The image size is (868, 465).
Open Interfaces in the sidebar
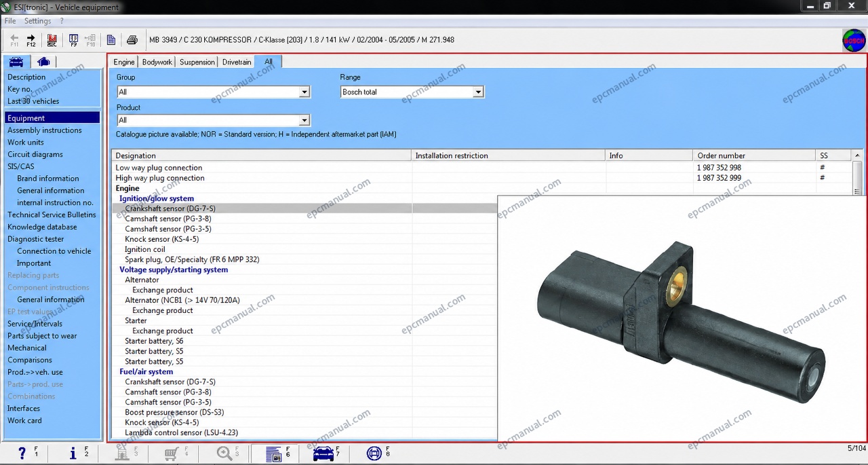(24, 409)
